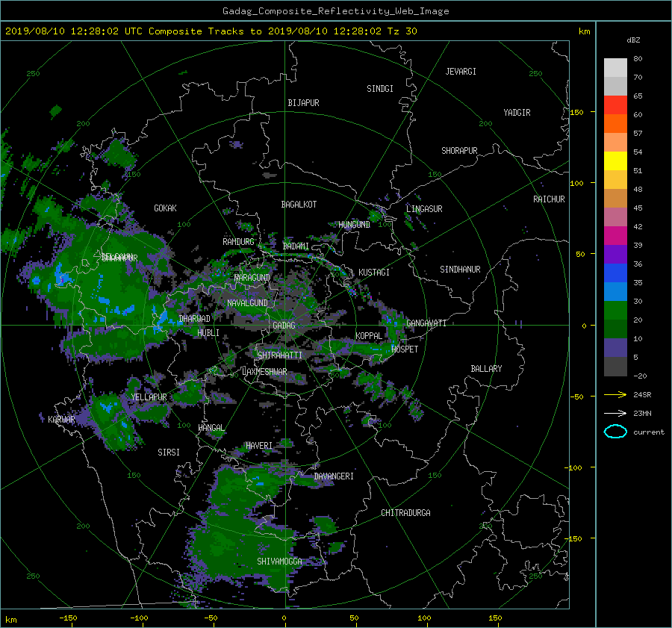Click the GADAG radar center label
672x628 pixels.
click(284, 326)
